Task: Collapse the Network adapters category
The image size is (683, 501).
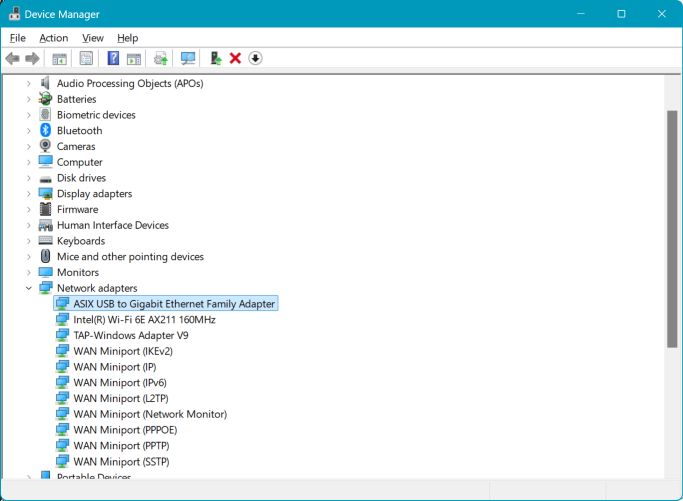Action: coord(29,288)
